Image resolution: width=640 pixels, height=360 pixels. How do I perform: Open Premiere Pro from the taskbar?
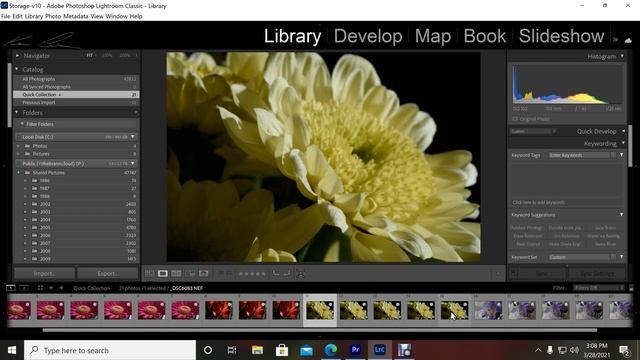(x=355, y=350)
